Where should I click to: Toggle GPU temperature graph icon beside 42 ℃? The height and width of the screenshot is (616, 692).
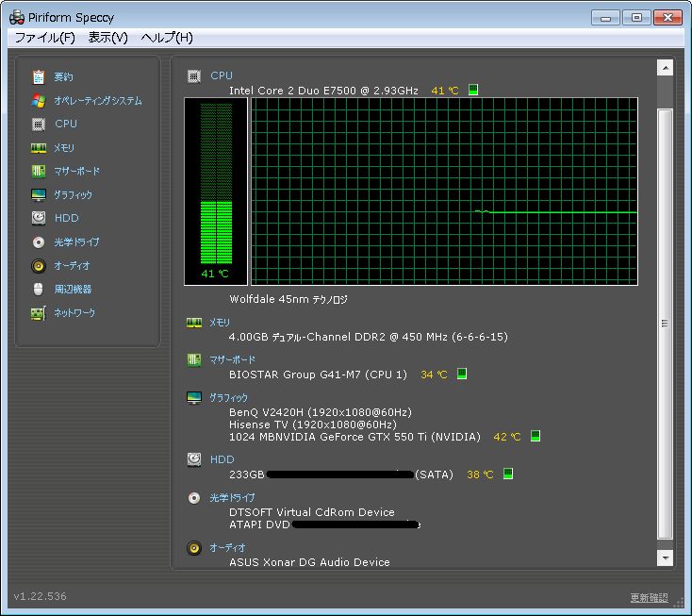click(x=535, y=436)
